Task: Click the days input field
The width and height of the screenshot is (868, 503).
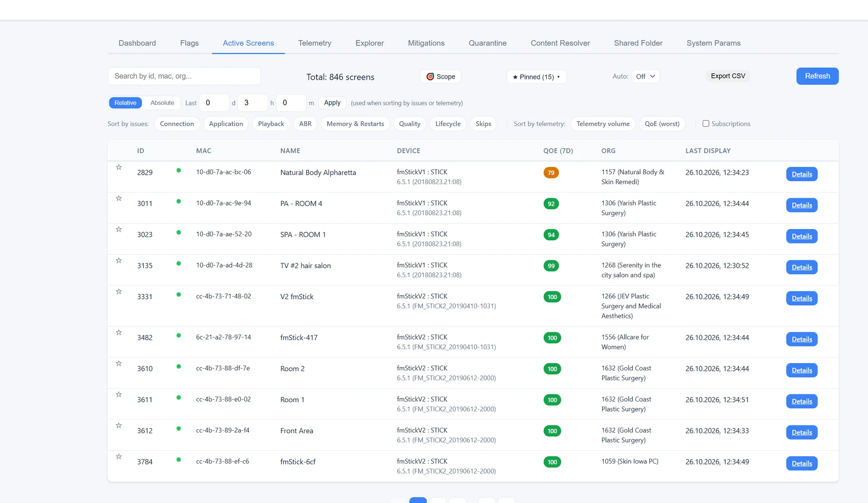Action: pyautogui.click(x=214, y=103)
